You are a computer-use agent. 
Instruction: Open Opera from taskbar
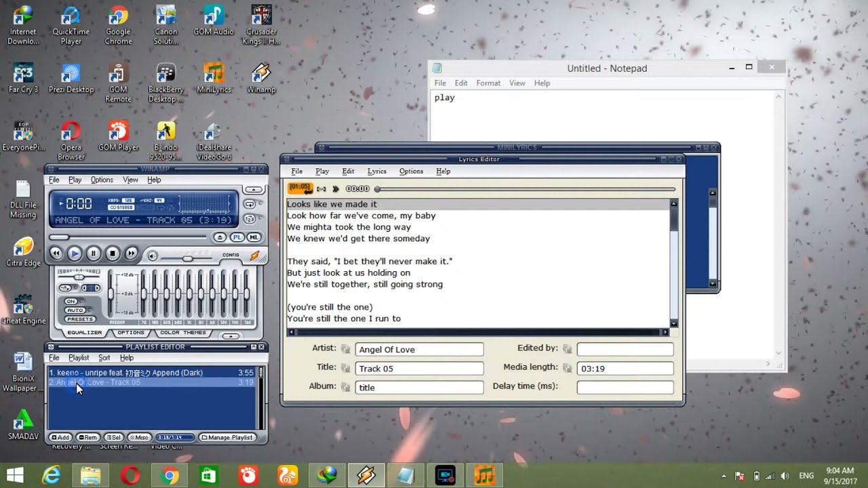coord(130,476)
